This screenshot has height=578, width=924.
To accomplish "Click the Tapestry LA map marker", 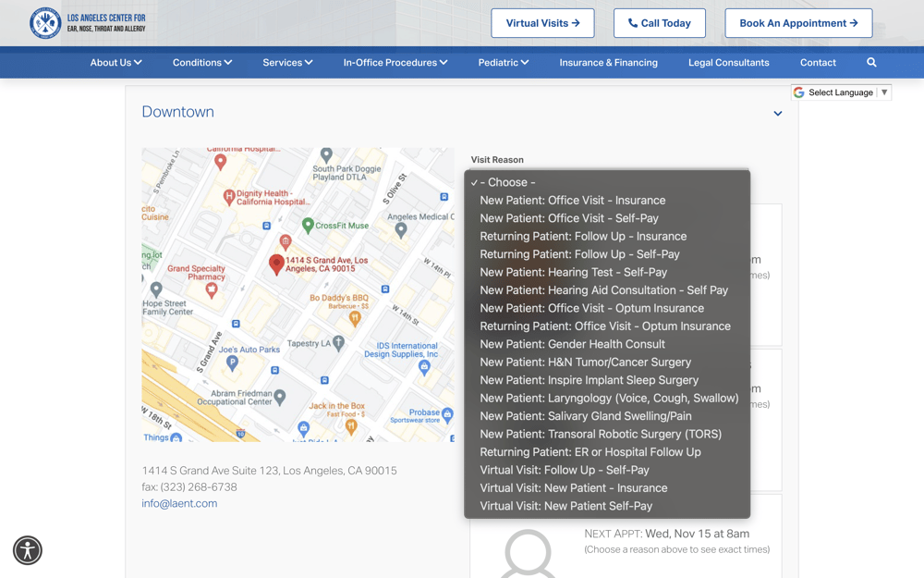I will (x=338, y=343).
